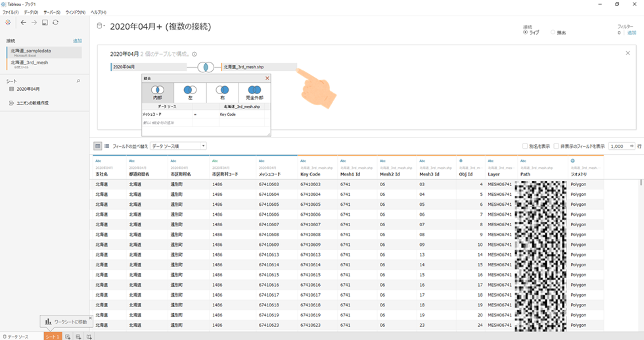Refresh the data source with the circular arrow icon
Viewport: 644px width, 340px height.
pyautogui.click(x=55, y=22)
